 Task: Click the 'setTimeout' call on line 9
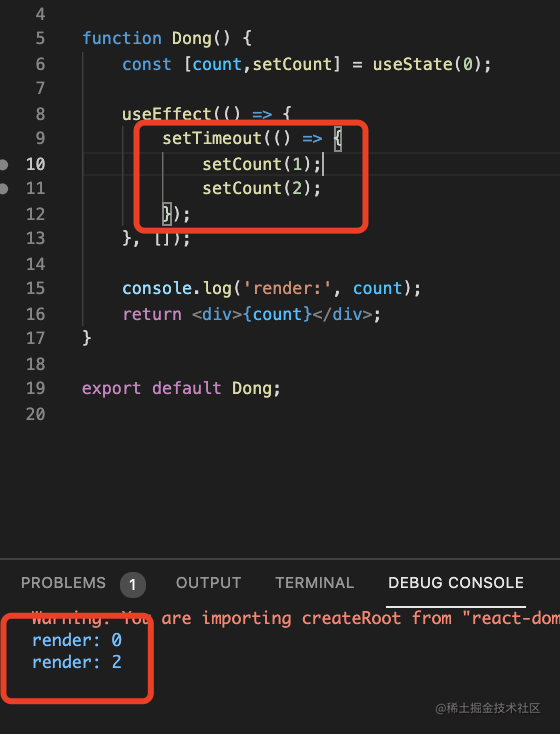[x=212, y=139]
